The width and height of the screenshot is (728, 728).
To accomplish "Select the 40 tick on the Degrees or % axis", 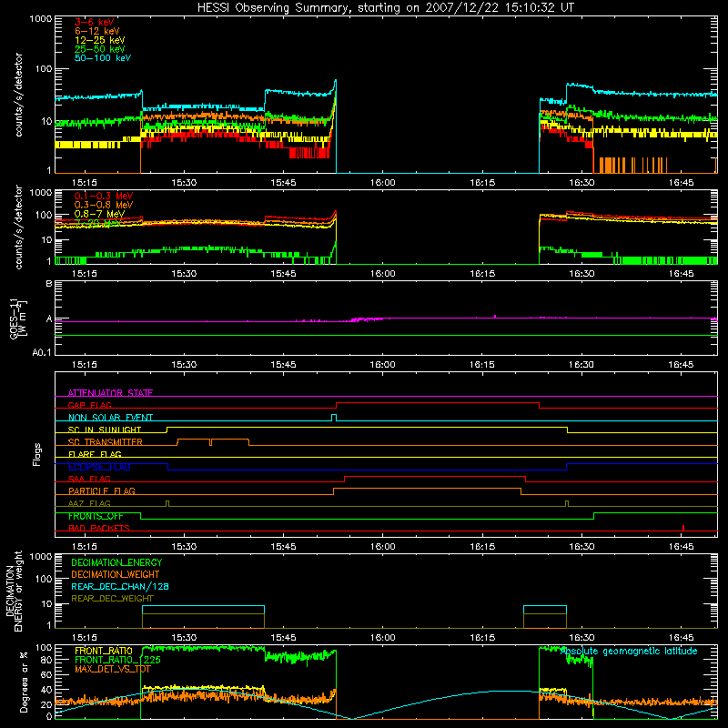I will click(46, 690).
